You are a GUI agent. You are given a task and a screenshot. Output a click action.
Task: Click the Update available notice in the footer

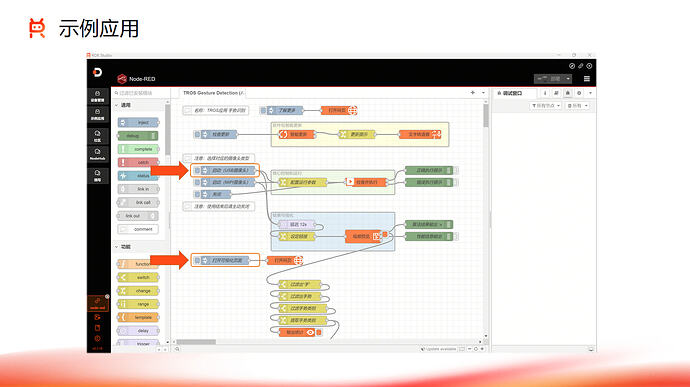point(438,349)
